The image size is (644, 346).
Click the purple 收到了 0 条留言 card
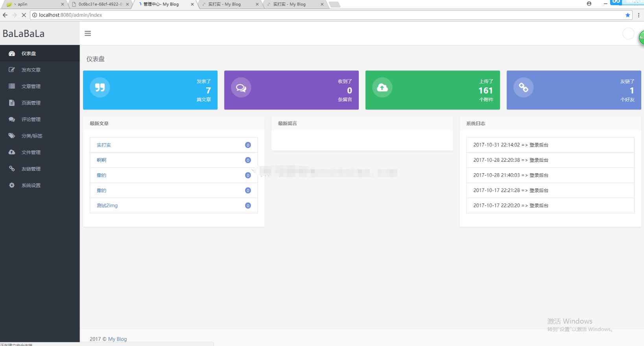pyautogui.click(x=292, y=90)
